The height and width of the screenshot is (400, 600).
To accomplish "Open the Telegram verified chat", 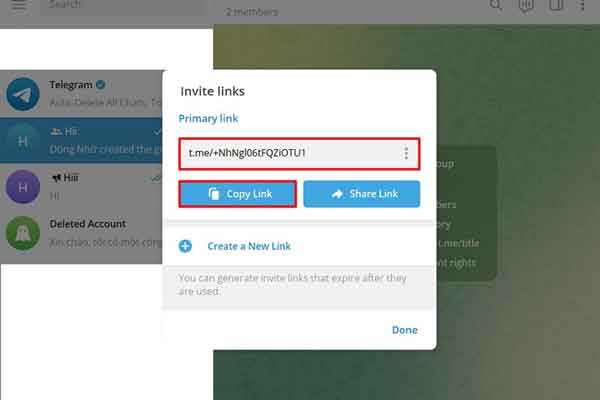I will 81,94.
